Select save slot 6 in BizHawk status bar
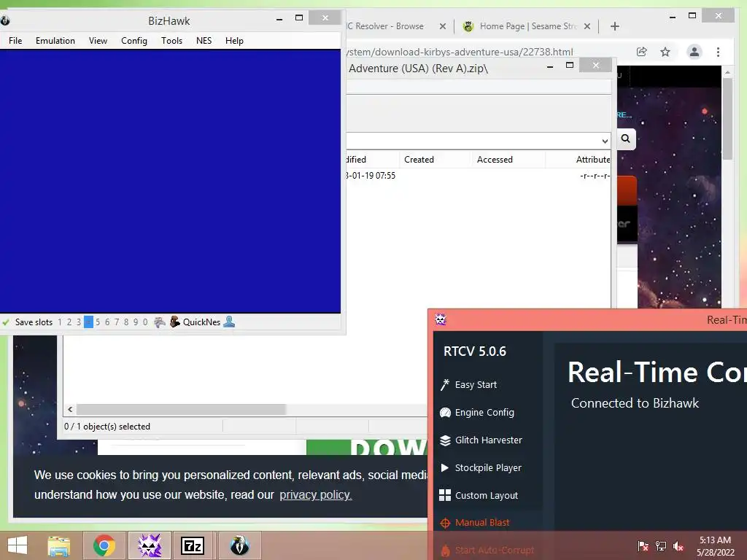The image size is (747, 560). point(107,322)
